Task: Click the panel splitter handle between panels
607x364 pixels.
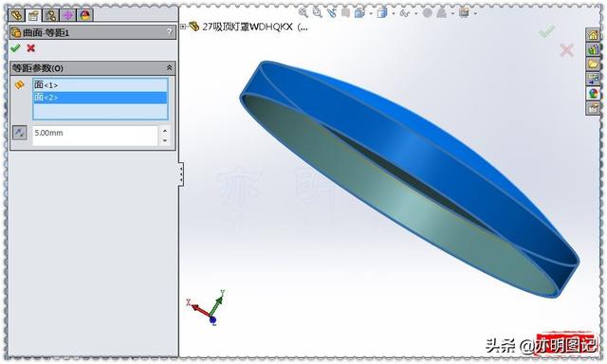Action: coord(181,174)
